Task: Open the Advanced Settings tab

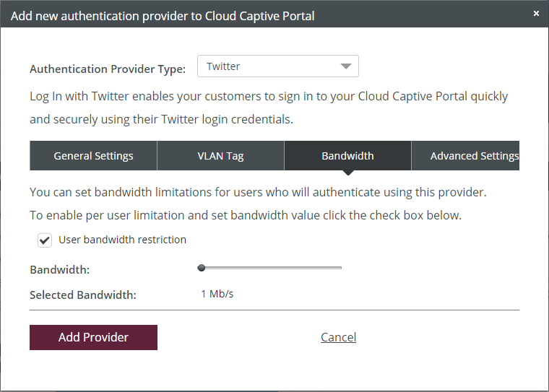Action: pyautogui.click(x=466, y=156)
